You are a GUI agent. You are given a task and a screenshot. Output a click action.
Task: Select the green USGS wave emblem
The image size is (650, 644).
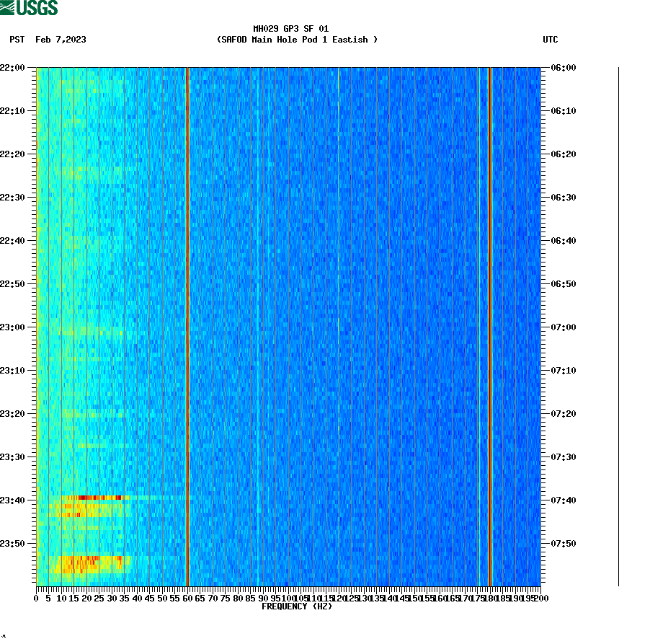click(x=9, y=7)
